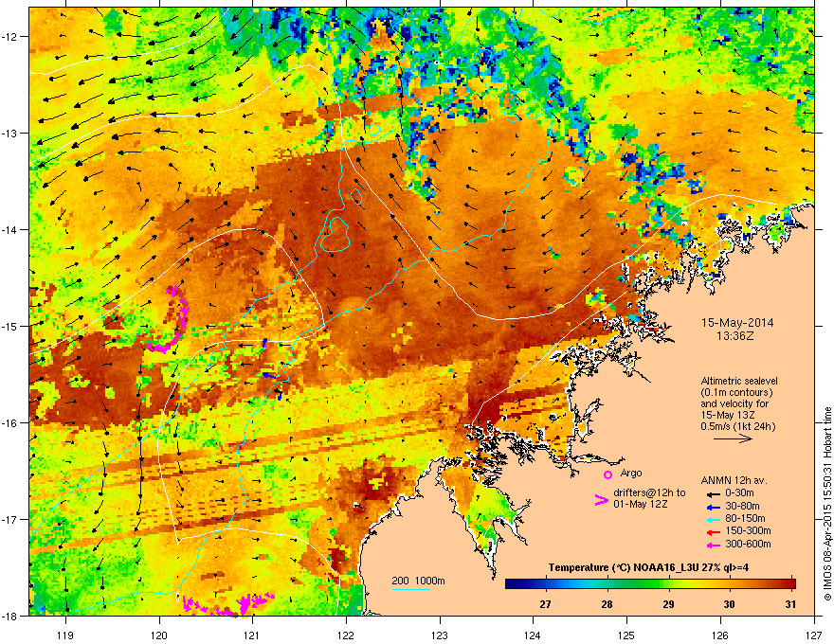Click the 27 tick label under the color bar
834x644 pixels.
point(545,604)
